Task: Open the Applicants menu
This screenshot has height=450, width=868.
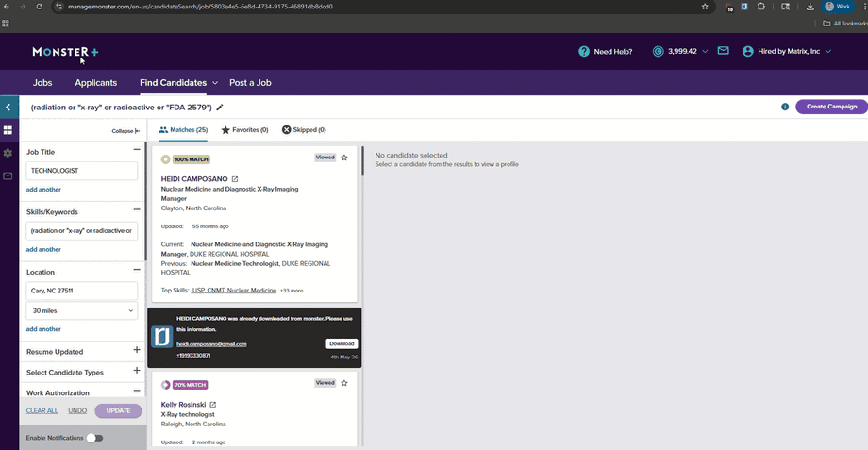Action: [96, 82]
